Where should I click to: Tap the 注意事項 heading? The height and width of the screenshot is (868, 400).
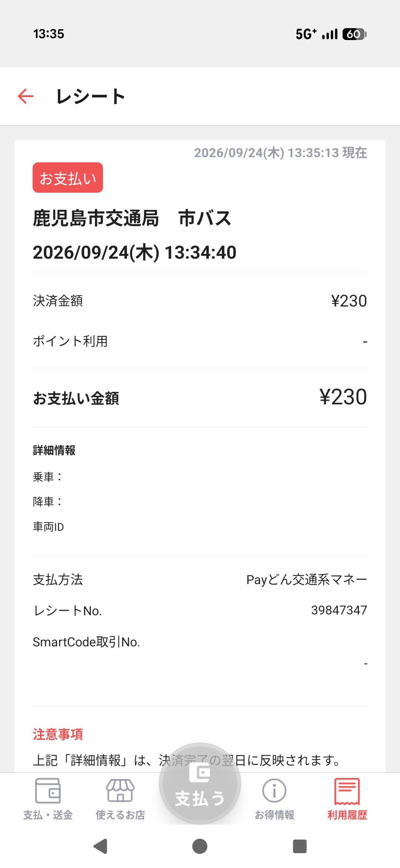pos(58,734)
